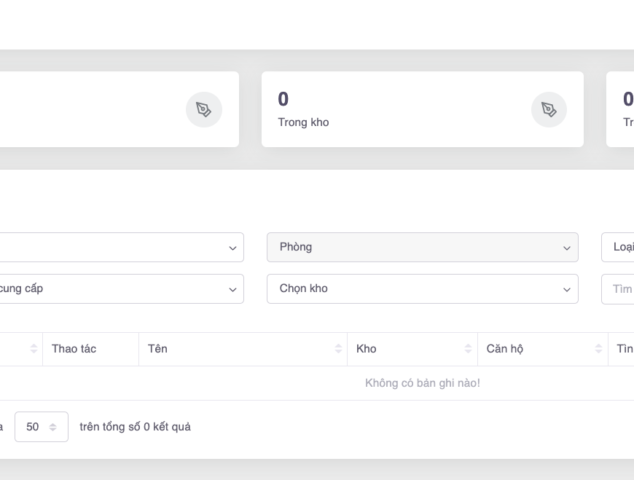634x480 pixels.
Task: Click the trên tổng số 0 kết quả text
Action: [135, 427]
